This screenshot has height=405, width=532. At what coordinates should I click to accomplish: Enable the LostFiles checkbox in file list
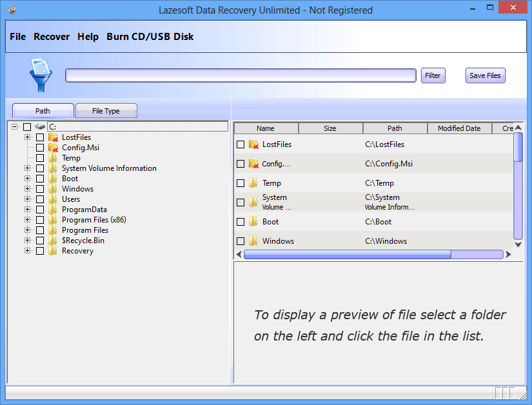241,144
